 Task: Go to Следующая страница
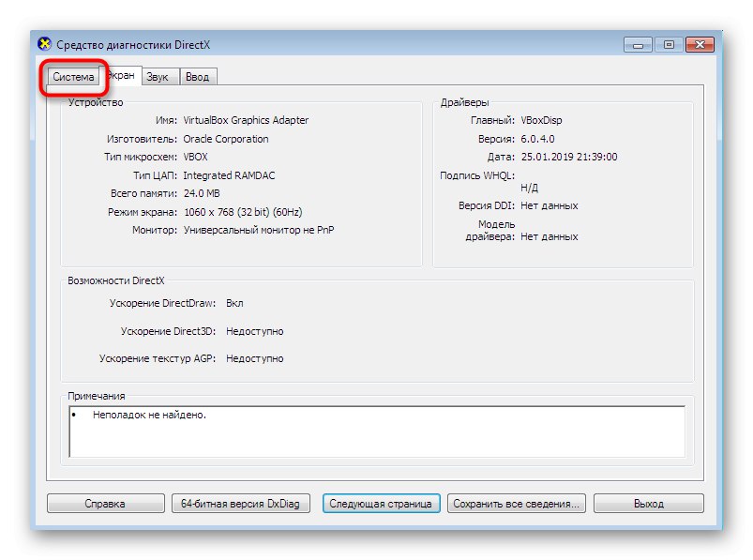pyautogui.click(x=381, y=504)
